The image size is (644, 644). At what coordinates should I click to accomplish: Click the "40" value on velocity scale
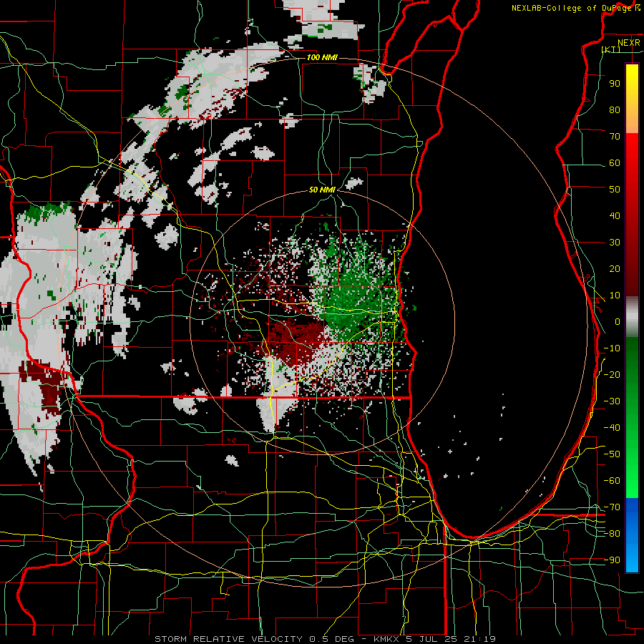tap(615, 216)
